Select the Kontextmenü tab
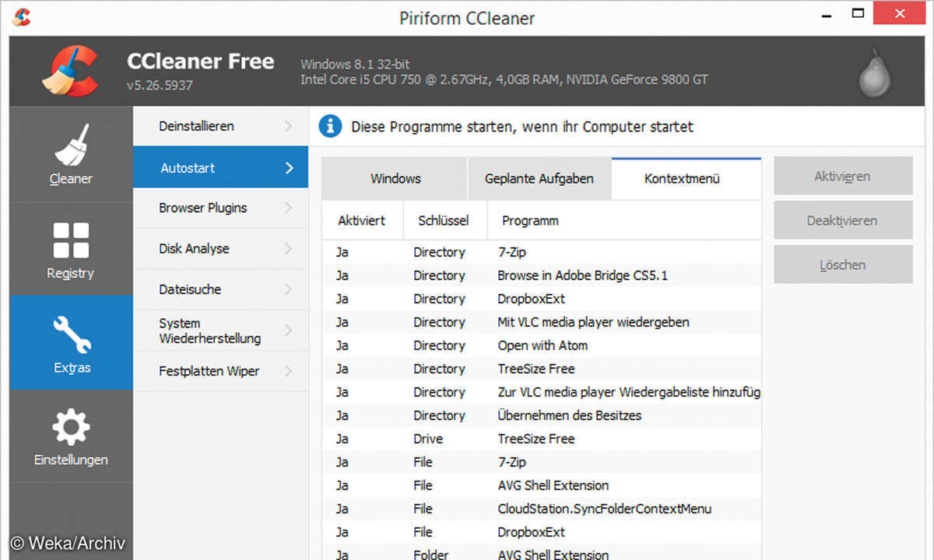Viewport: 934px width, 560px height. pyautogui.click(x=686, y=178)
